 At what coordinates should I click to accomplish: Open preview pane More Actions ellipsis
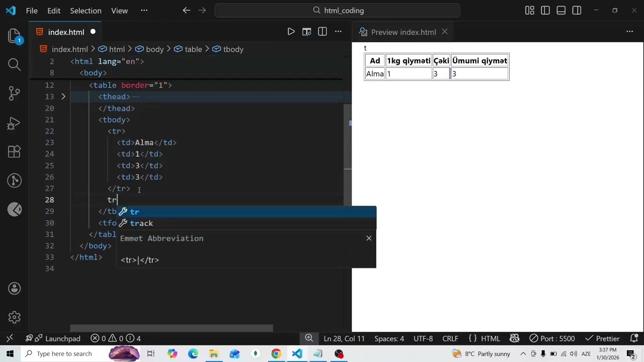[x=629, y=32]
